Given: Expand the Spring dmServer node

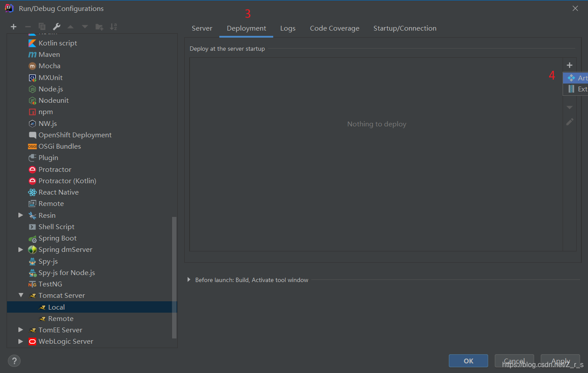Looking at the screenshot, I should click(x=21, y=250).
